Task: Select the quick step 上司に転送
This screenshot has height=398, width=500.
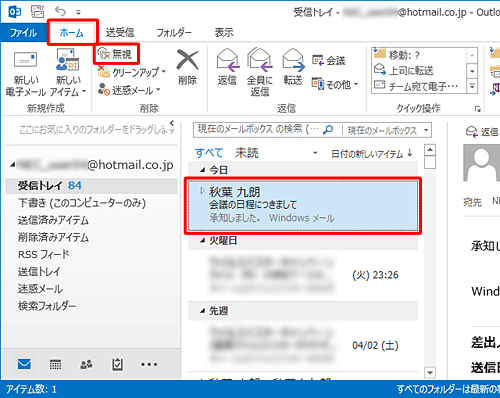Action: tap(418, 70)
